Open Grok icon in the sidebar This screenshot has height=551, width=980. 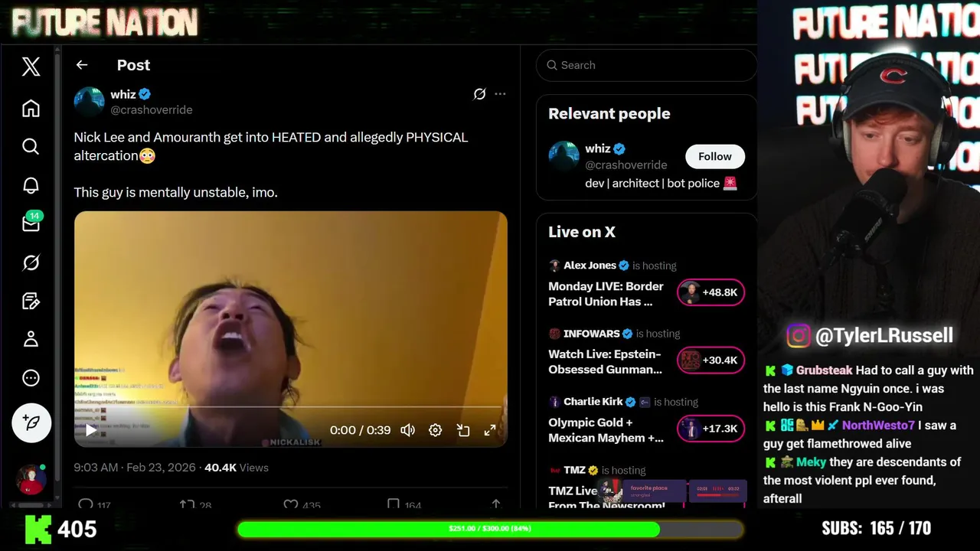point(31,262)
